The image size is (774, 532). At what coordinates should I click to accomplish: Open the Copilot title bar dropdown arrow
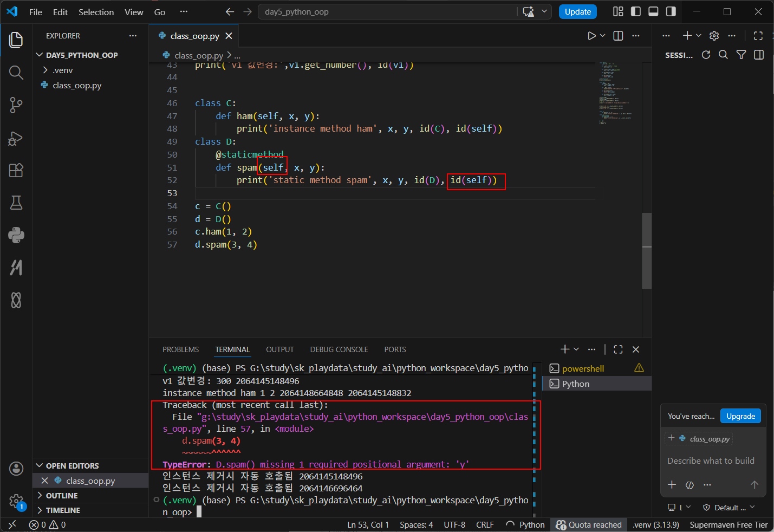point(544,12)
